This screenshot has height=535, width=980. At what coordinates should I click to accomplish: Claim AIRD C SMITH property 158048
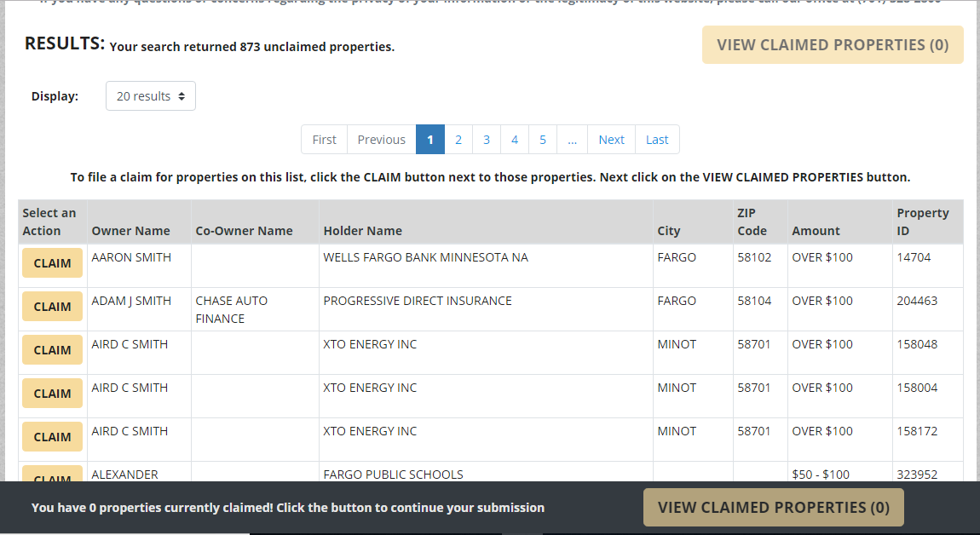point(51,349)
